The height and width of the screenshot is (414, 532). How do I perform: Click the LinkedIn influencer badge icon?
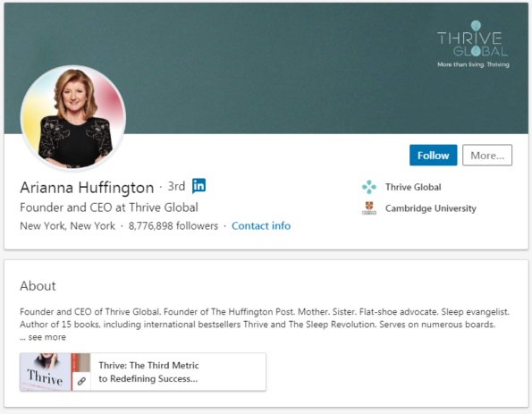[198, 186]
